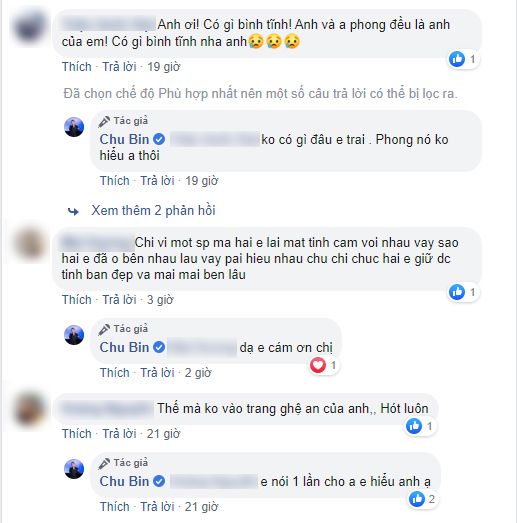Screen dimensions: 517x523
Task: Click verified badge next to first Chu Bin
Action: tap(159, 139)
